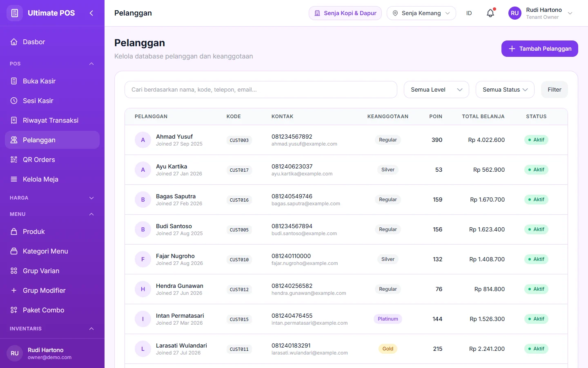Open the Senja Kemang outlet selector

point(421,13)
